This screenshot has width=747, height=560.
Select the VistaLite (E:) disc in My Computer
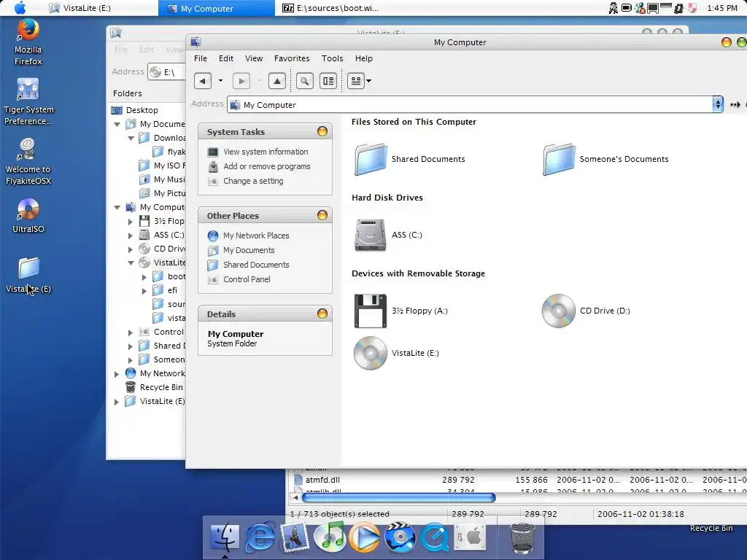(x=371, y=353)
